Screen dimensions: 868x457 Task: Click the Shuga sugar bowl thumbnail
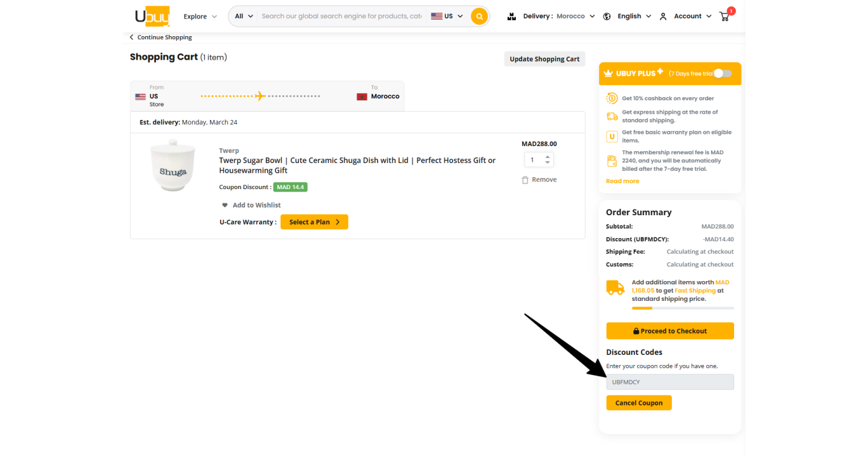click(173, 166)
